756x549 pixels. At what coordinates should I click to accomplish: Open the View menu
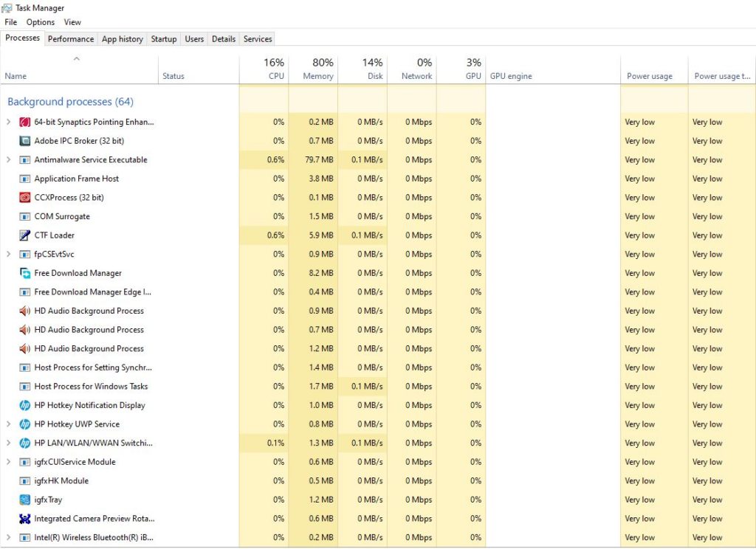[72, 22]
